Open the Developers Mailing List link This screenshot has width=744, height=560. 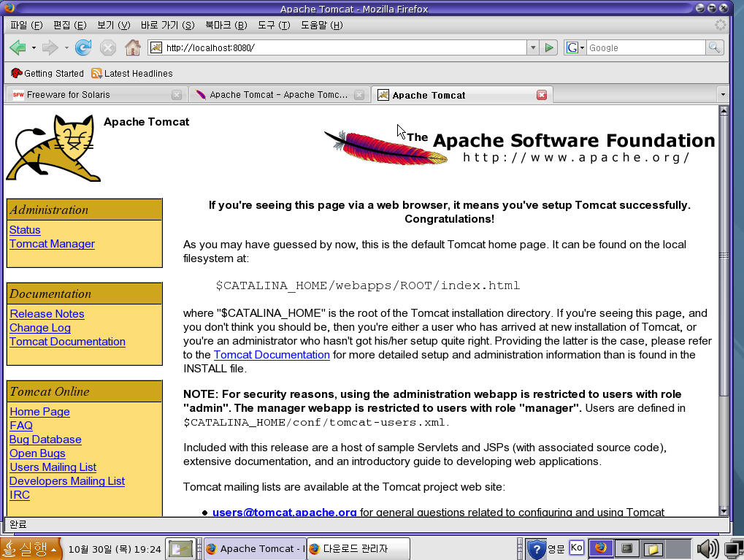click(x=67, y=481)
